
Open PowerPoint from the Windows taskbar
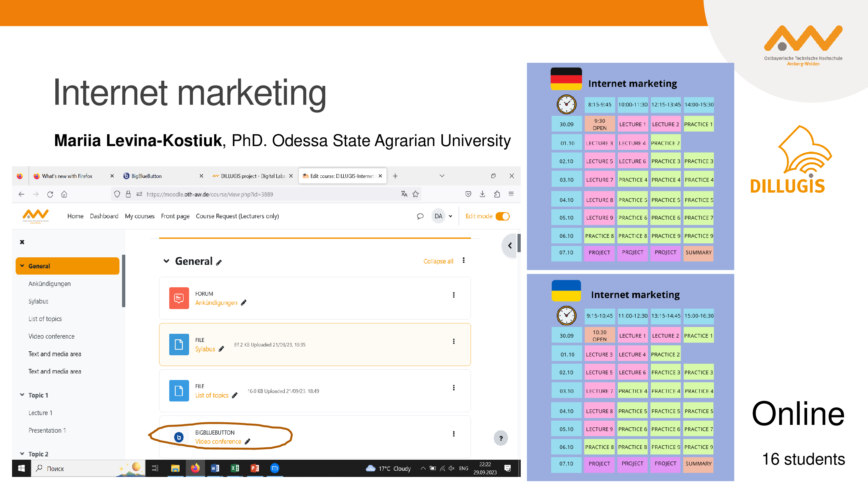pyautogui.click(x=255, y=468)
